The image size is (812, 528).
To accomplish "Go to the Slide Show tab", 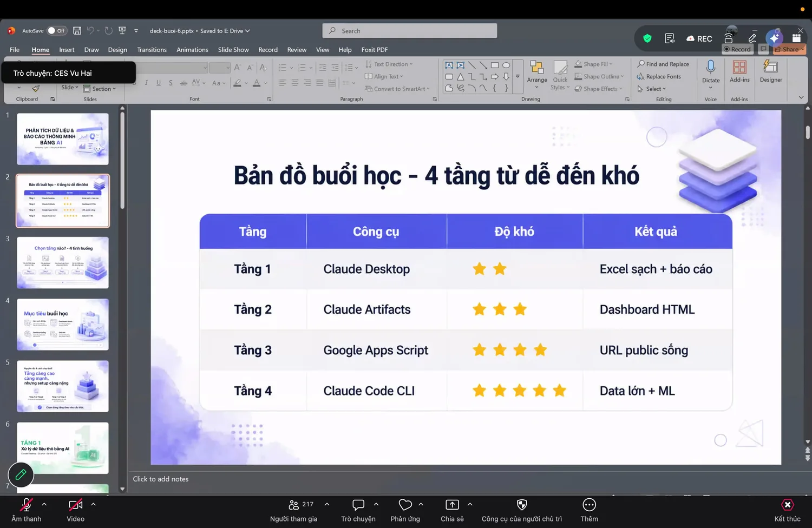I will click(x=233, y=50).
